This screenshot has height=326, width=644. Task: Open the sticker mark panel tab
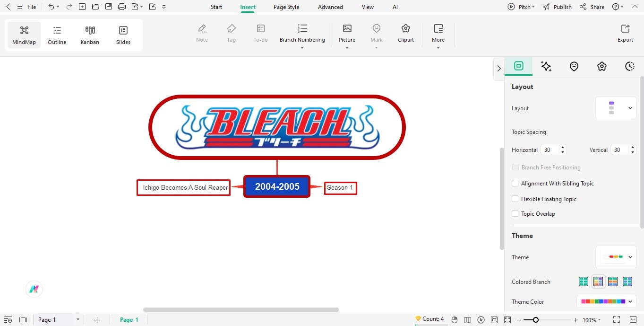pyautogui.click(x=574, y=66)
